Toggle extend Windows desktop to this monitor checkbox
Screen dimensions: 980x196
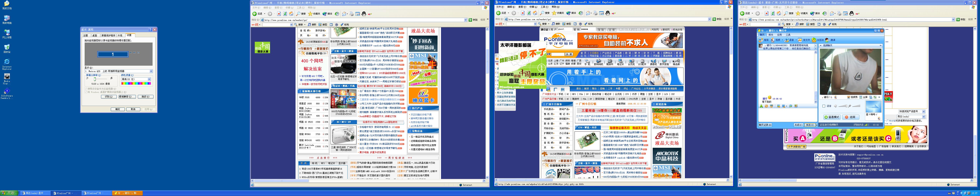[x=86, y=92]
